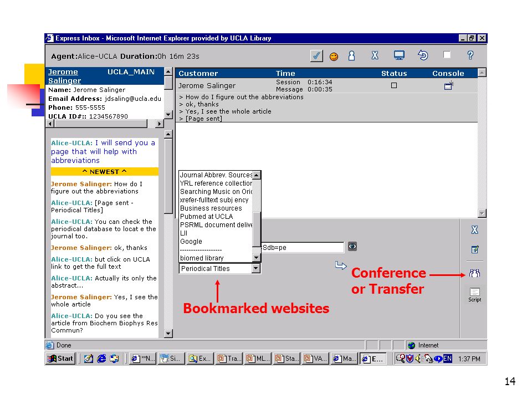Open the Script icon
Image resolution: width=532 pixels, height=399 pixels.
(x=475, y=295)
